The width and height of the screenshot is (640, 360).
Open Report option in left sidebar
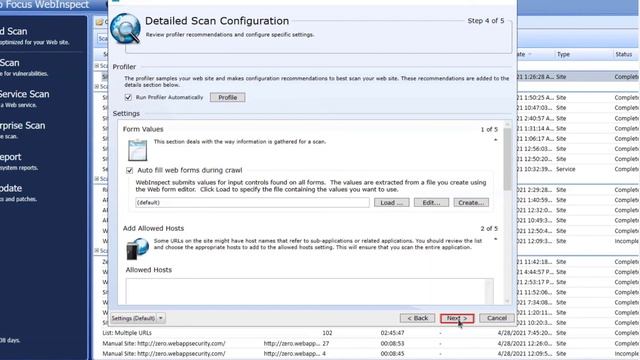pyautogui.click(x=18, y=161)
